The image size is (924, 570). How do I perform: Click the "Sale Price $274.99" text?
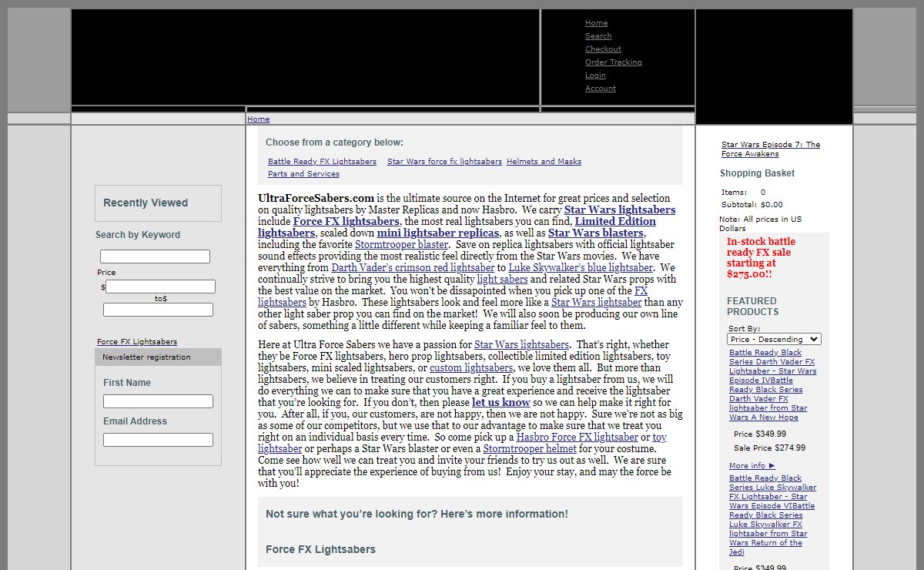(769, 448)
